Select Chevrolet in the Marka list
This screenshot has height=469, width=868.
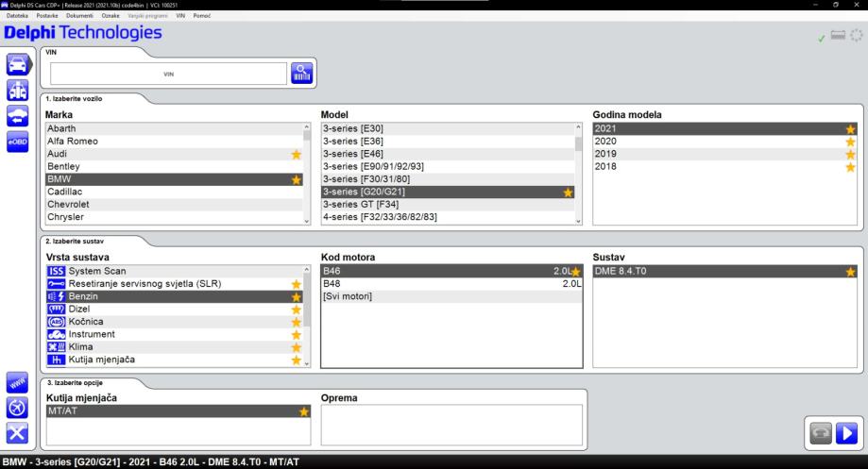click(x=175, y=205)
